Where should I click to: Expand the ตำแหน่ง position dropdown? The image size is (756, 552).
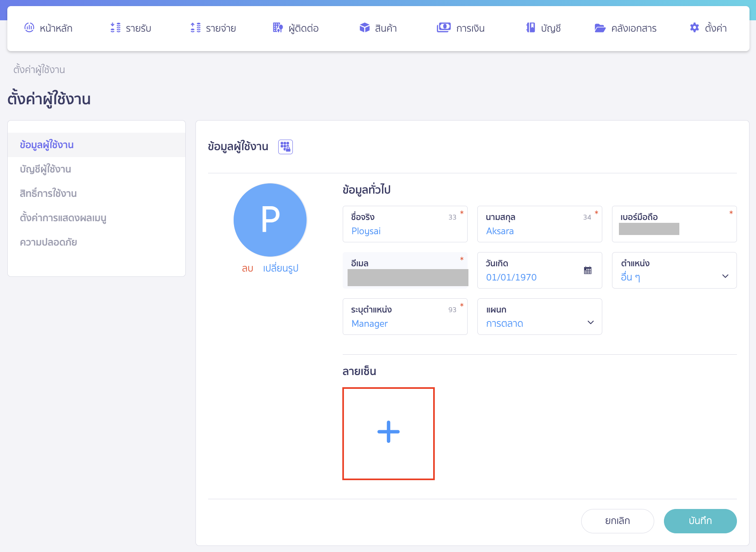click(x=726, y=276)
